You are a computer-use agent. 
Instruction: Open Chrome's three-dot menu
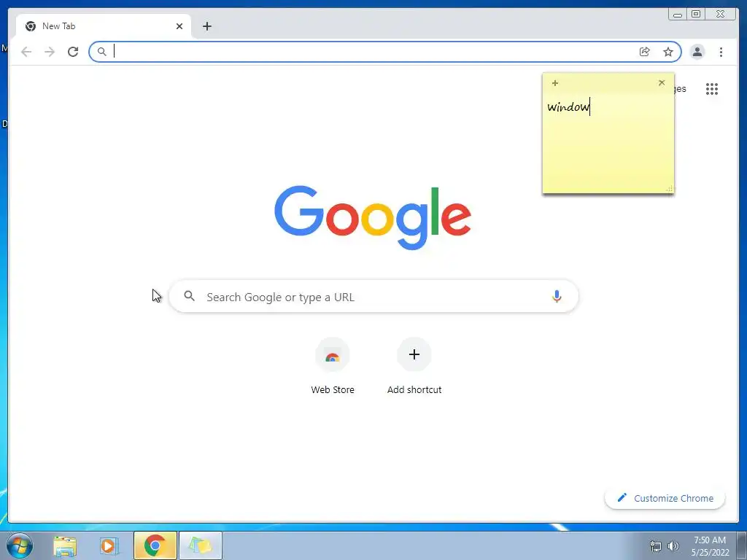[x=721, y=52]
